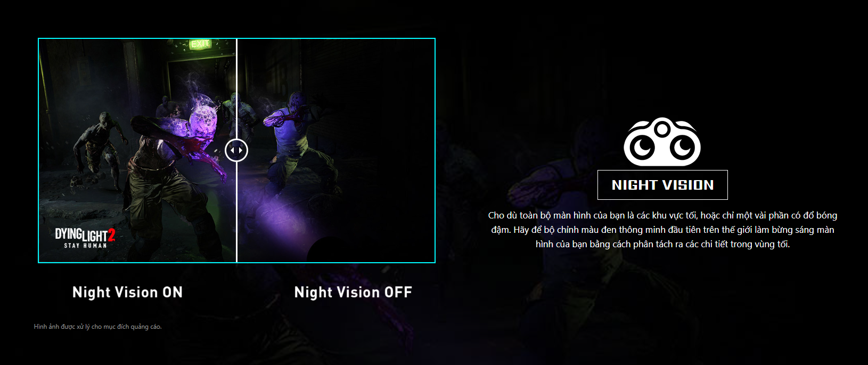Click the STAY HUMAN subtitle text
This screenshot has width=868, height=365.
[85, 246]
